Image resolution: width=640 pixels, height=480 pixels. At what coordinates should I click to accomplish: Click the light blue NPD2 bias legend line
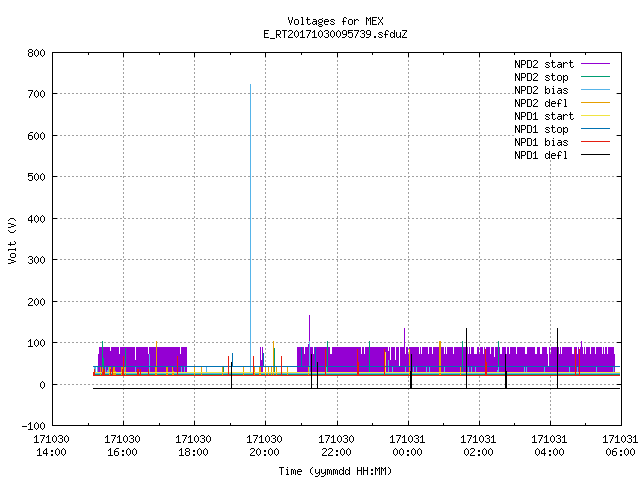[x=595, y=89]
